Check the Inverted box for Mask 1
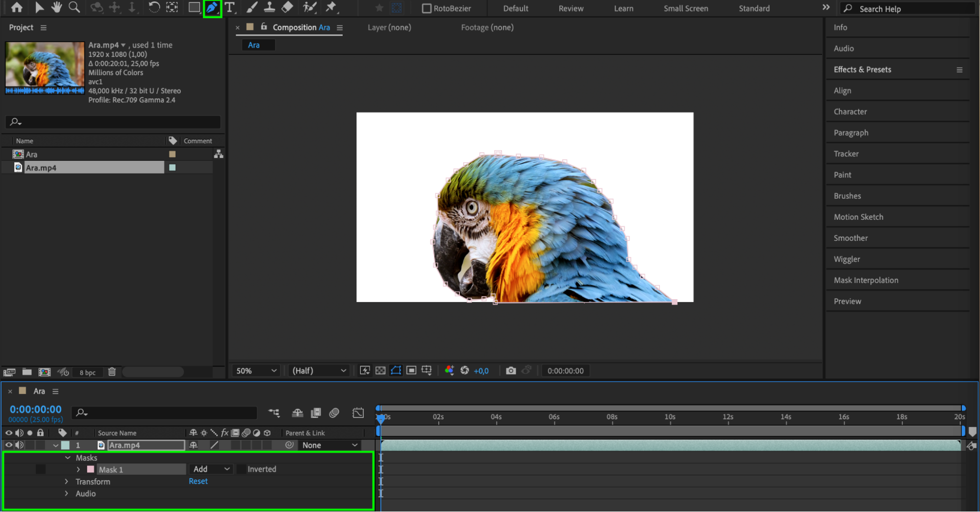980x512 pixels. (241, 469)
